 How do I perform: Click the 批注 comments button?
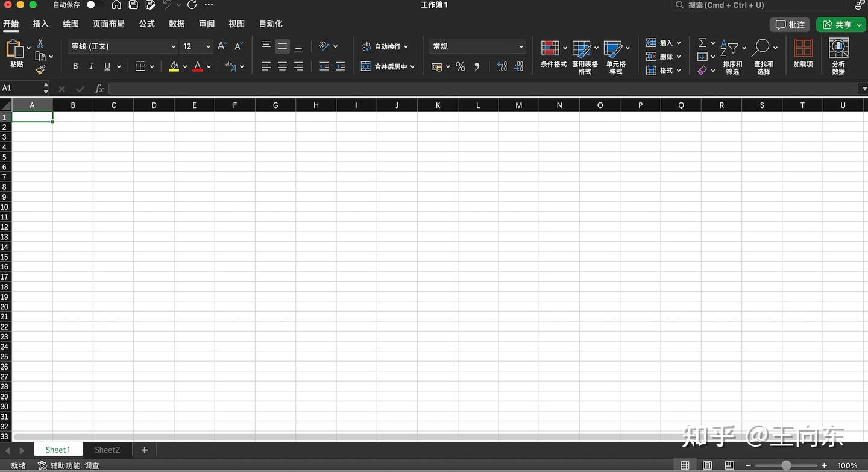(790, 25)
